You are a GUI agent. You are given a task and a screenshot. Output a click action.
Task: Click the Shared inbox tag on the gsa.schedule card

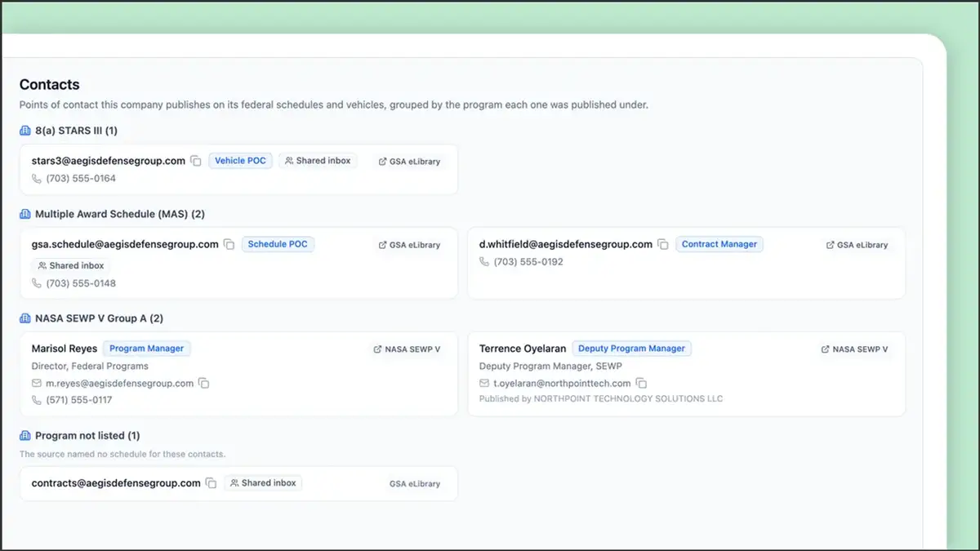(70, 265)
